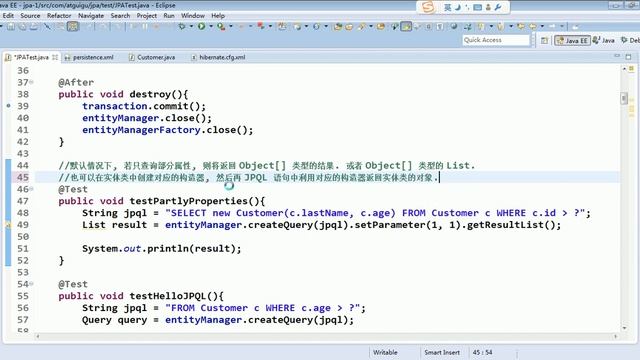Open the Search menu
640x360 pixels.
120,16
